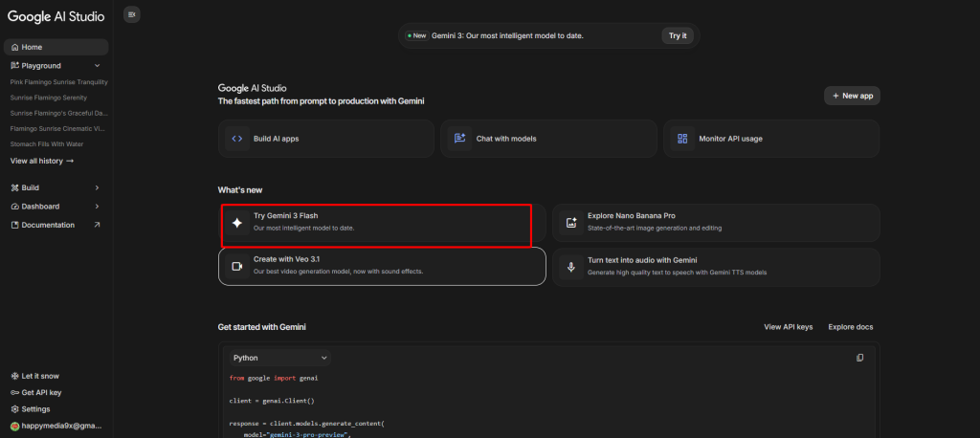Click the code brackets icon on Build AI apps
The width and height of the screenshot is (980, 438).
tap(236, 139)
